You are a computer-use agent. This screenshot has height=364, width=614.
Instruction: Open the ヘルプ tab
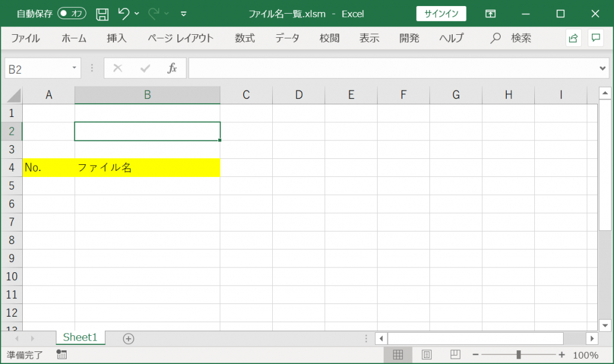[451, 38]
